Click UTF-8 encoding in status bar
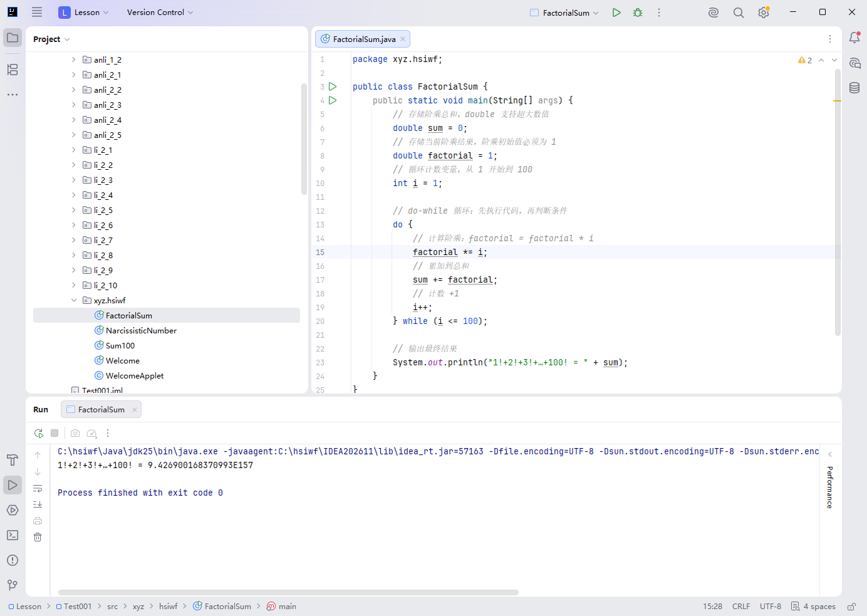The image size is (867, 616). (x=771, y=607)
